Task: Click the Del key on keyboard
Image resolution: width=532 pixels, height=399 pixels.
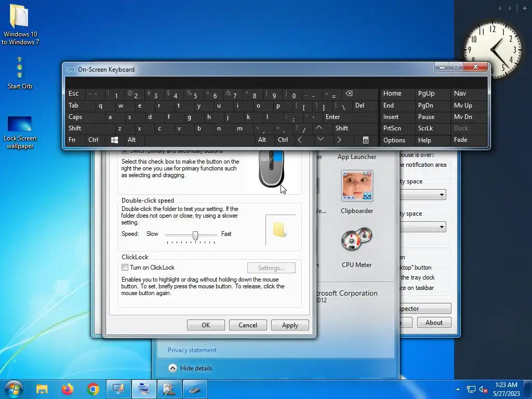Action: 365,105
